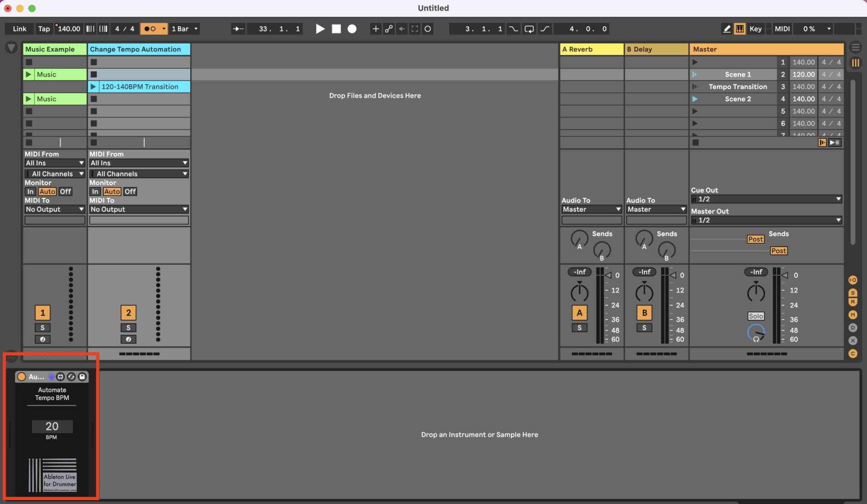Click the Master Solo cue button
The image size is (867, 504).
(756, 316)
